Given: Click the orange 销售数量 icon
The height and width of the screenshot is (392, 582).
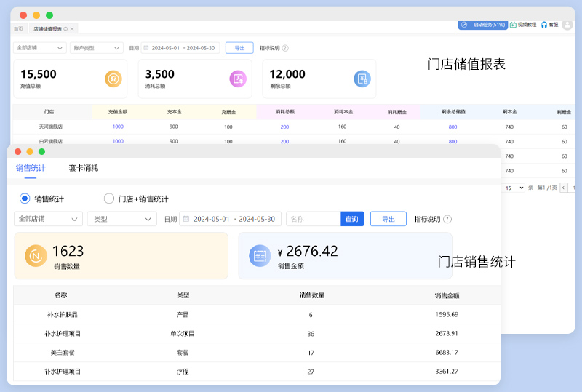Looking at the screenshot, I should coord(36,255).
